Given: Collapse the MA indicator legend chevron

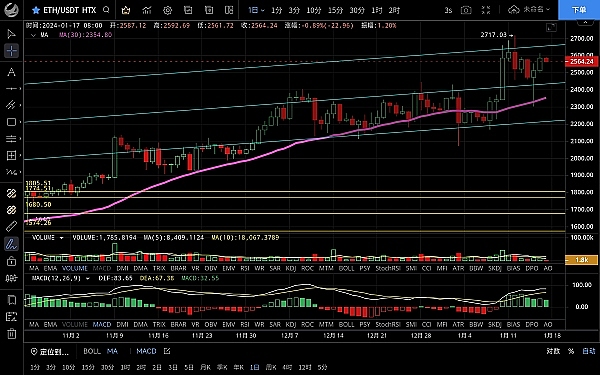Looking at the screenshot, I should tap(33, 35).
